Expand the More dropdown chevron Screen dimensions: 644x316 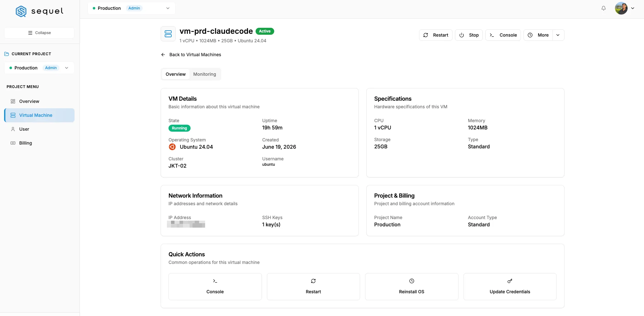pos(558,35)
